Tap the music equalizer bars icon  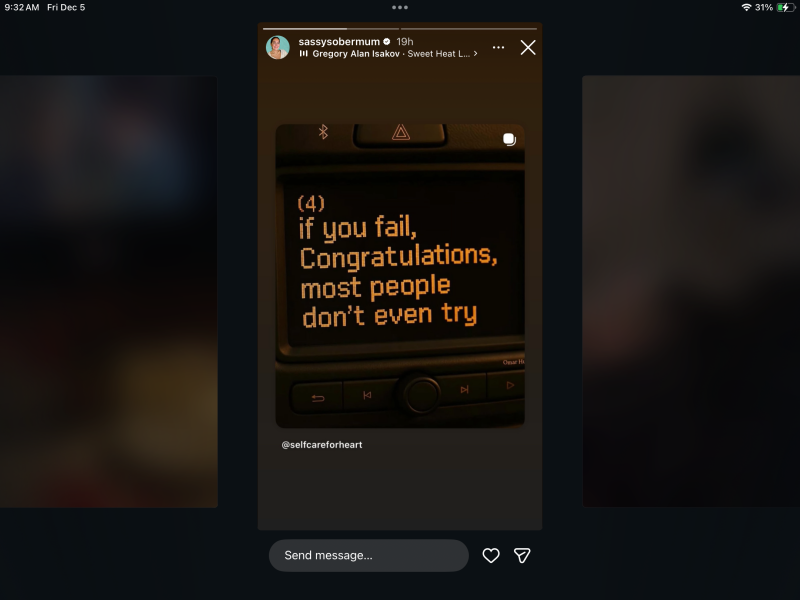(304, 54)
